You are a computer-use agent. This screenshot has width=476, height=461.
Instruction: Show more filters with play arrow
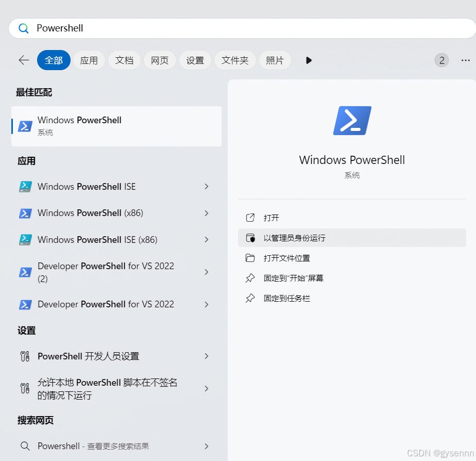point(309,60)
